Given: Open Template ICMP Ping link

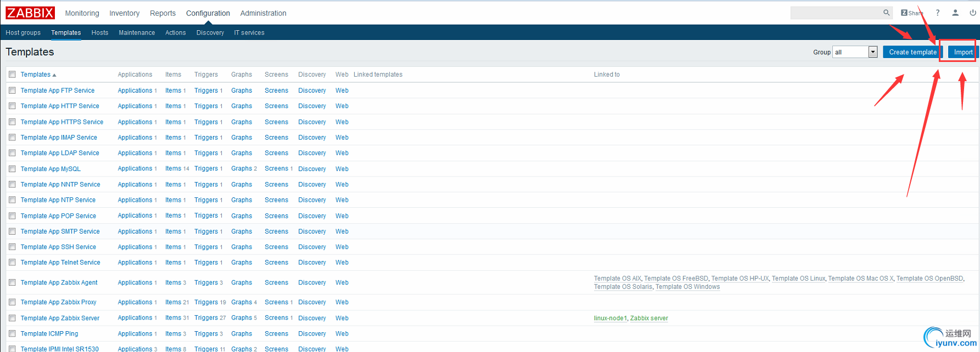Looking at the screenshot, I should click(x=49, y=333).
